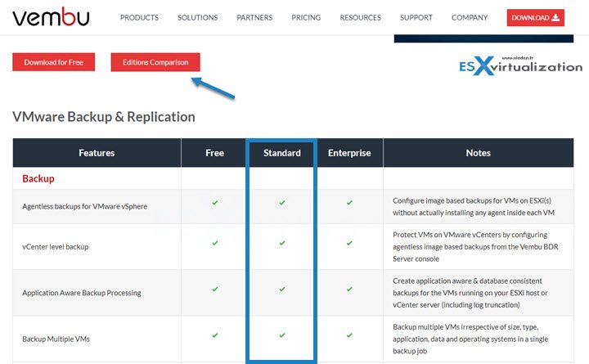Select the 'vCenter level backup' row label

coord(56,247)
